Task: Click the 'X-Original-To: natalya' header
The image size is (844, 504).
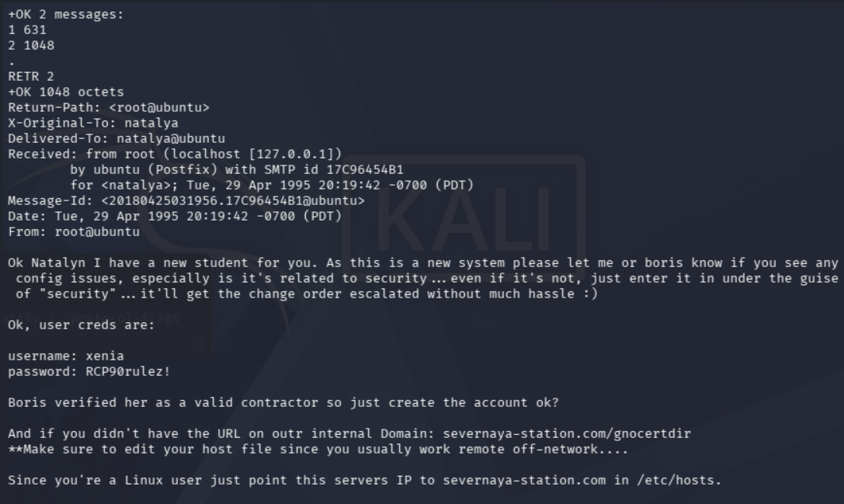Action: (93, 123)
